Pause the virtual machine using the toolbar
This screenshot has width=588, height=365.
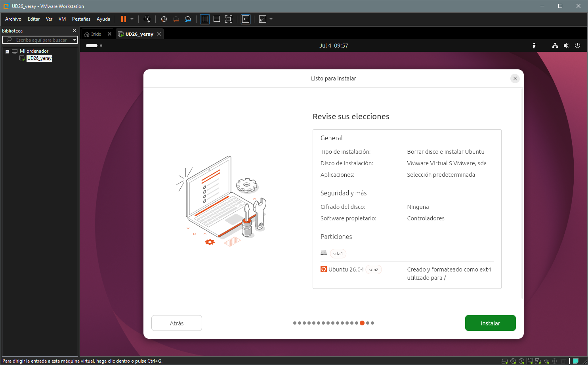(124, 19)
